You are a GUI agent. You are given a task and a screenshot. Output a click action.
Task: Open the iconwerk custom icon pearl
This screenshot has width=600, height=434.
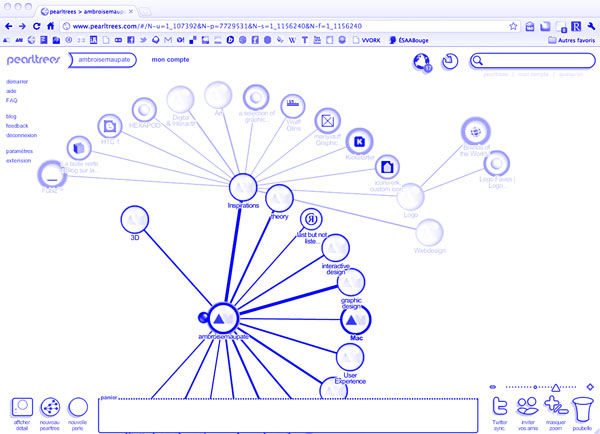coord(387,167)
